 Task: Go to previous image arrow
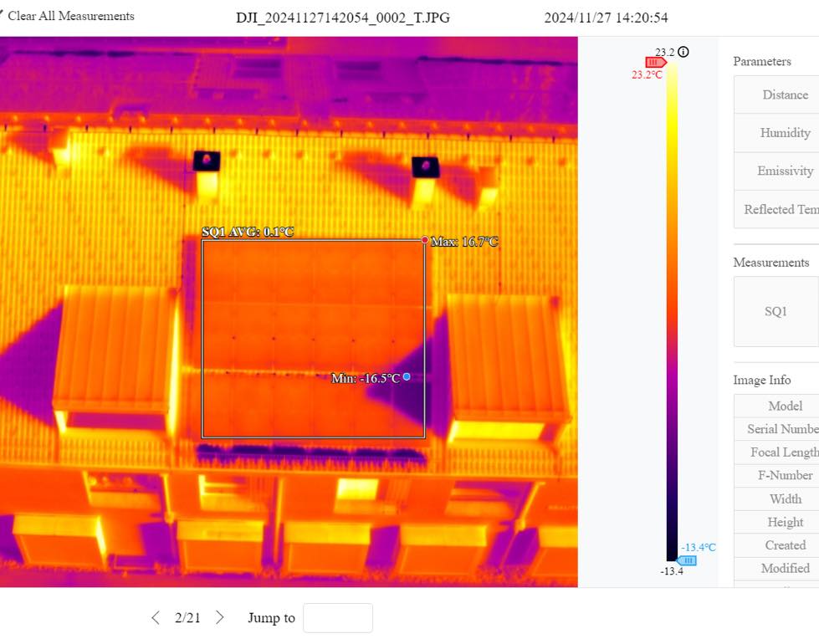155,618
